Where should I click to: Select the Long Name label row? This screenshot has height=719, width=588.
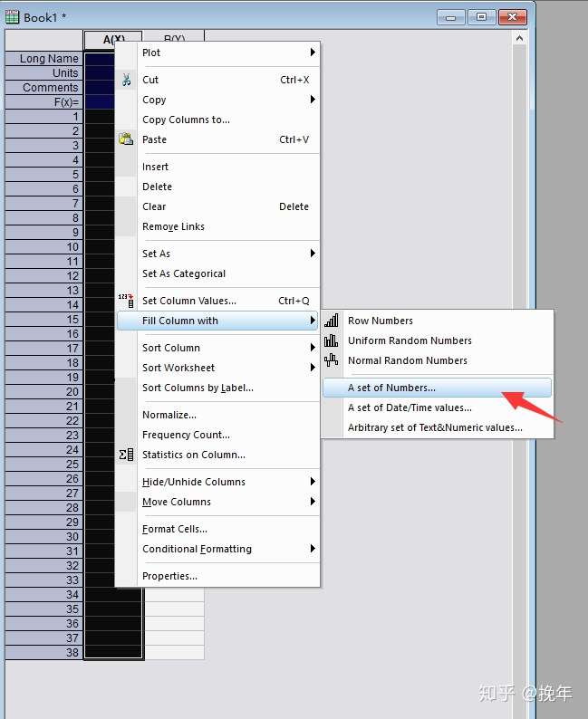(x=44, y=59)
